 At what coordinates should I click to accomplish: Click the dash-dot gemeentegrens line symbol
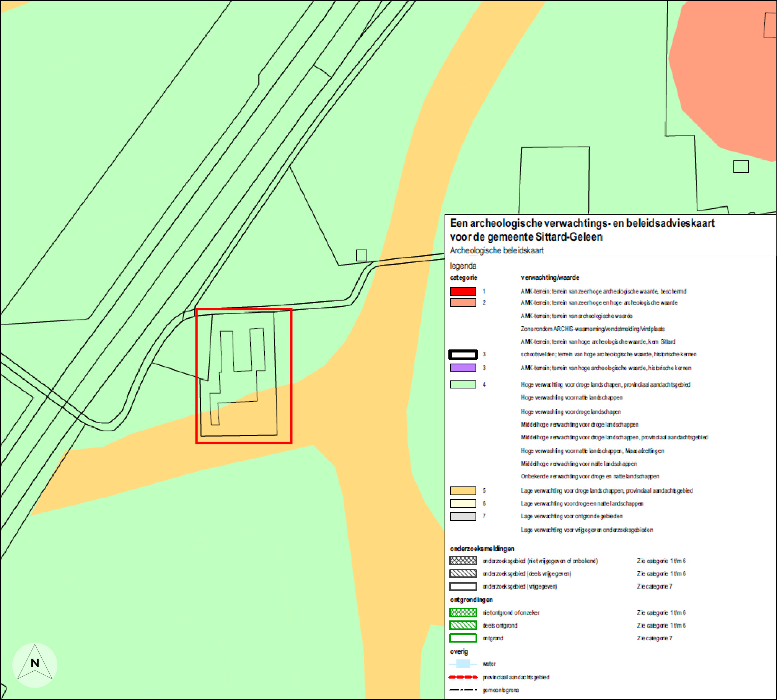463,690
